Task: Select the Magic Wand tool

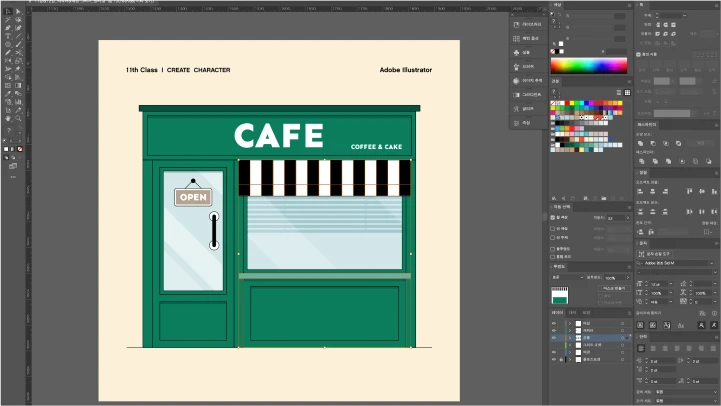Action: (x=8, y=20)
